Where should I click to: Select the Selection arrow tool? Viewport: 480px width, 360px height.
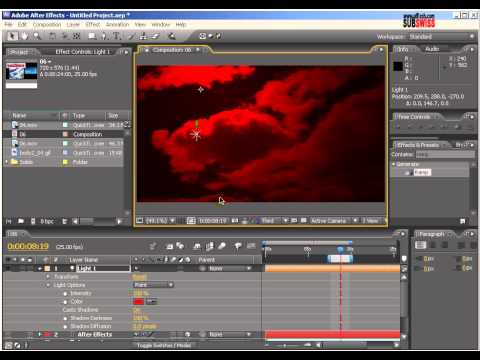point(13,36)
